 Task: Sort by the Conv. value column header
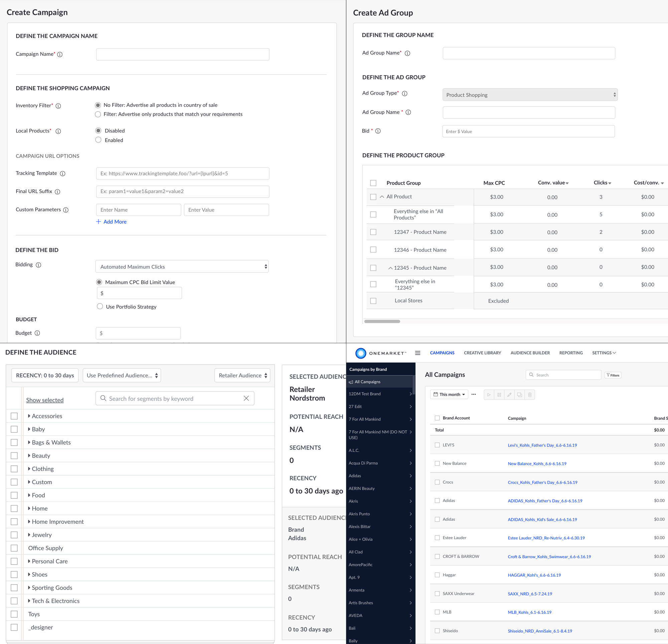point(553,183)
